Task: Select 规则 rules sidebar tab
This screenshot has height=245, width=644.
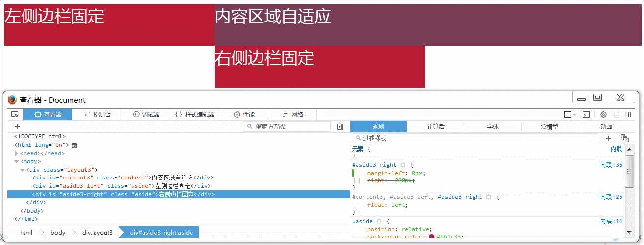Action: pyautogui.click(x=379, y=127)
